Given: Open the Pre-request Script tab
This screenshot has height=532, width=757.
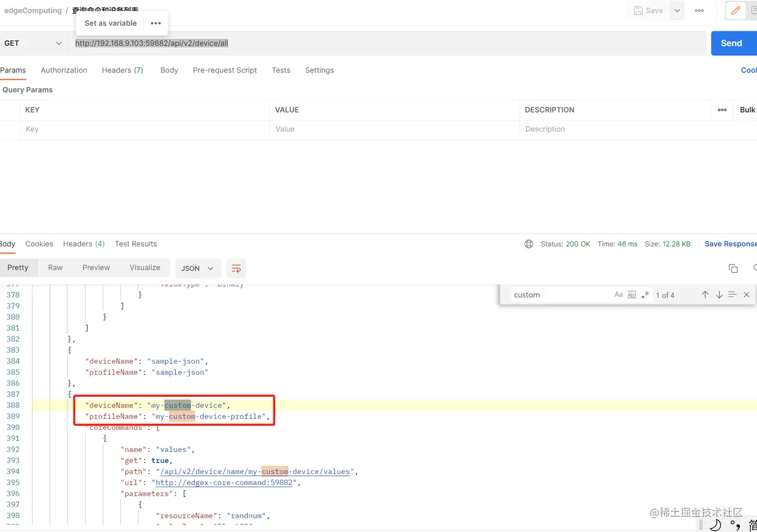Looking at the screenshot, I should click(x=225, y=70).
